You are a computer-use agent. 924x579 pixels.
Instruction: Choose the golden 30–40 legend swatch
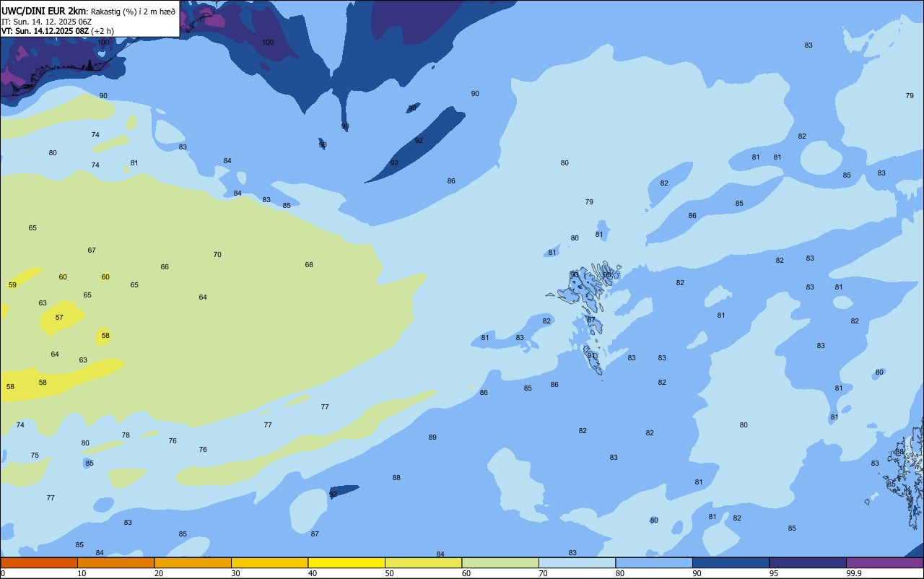click(269, 562)
